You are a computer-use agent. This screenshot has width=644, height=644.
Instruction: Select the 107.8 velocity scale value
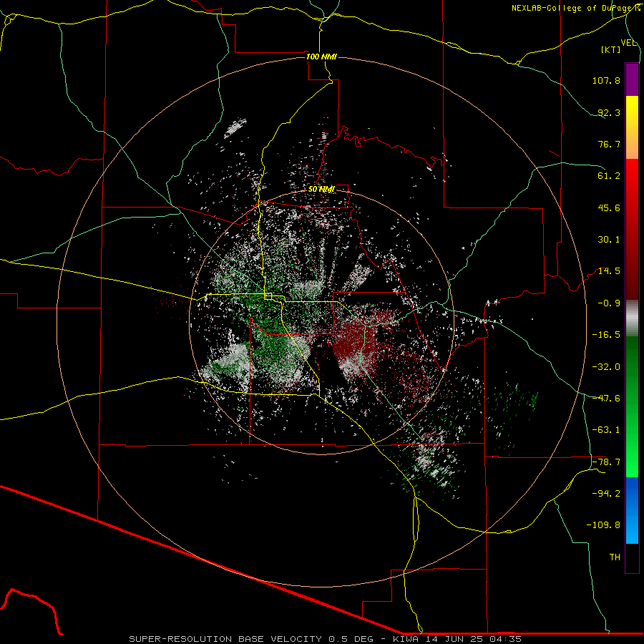tap(606, 80)
